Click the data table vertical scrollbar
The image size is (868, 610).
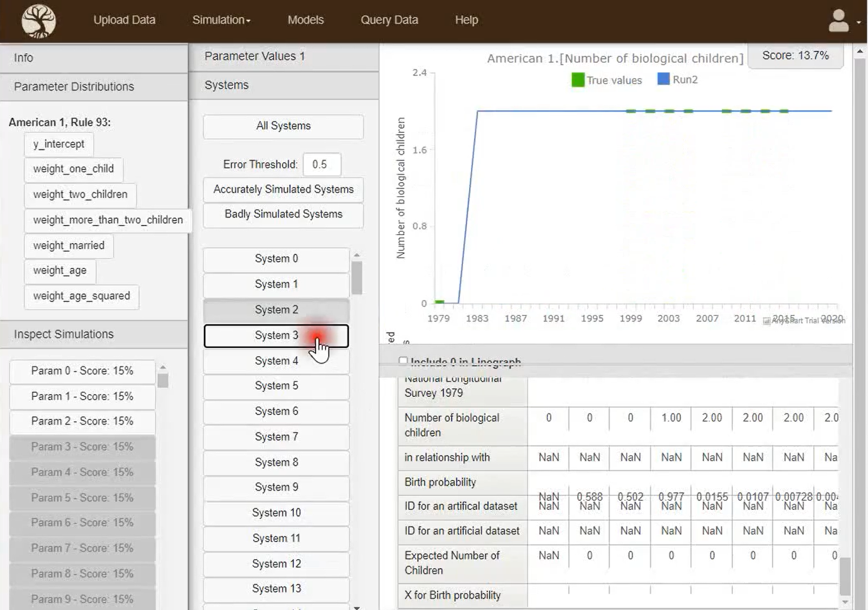click(x=845, y=576)
